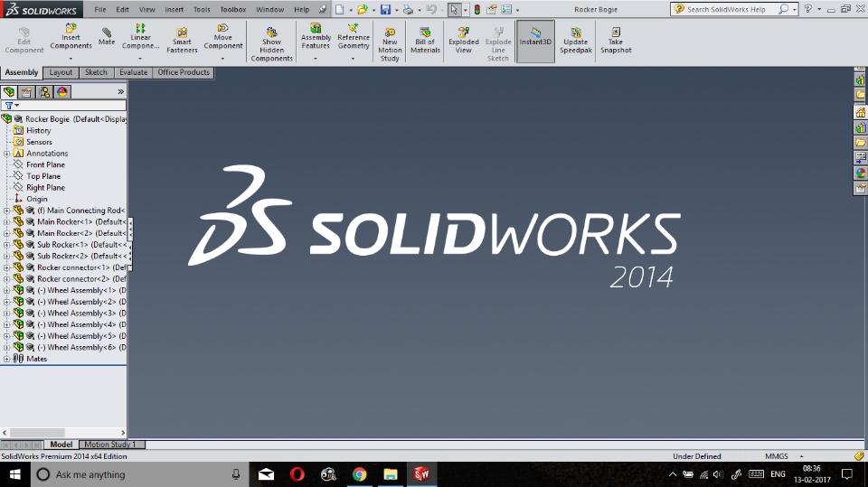Expand the Mates folder
The height and width of the screenshot is (487, 868).
pyautogui.click(x=6, y=359)
